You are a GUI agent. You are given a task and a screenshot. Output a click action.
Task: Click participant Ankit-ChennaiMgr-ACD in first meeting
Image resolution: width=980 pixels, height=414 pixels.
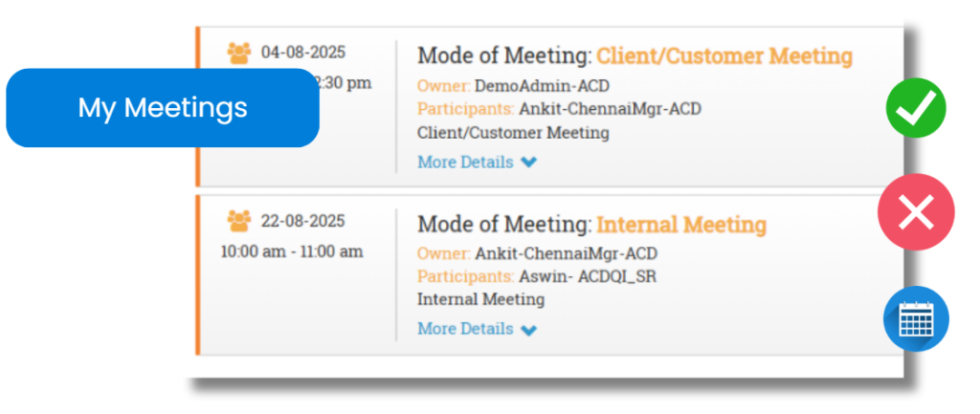(610, 109)
